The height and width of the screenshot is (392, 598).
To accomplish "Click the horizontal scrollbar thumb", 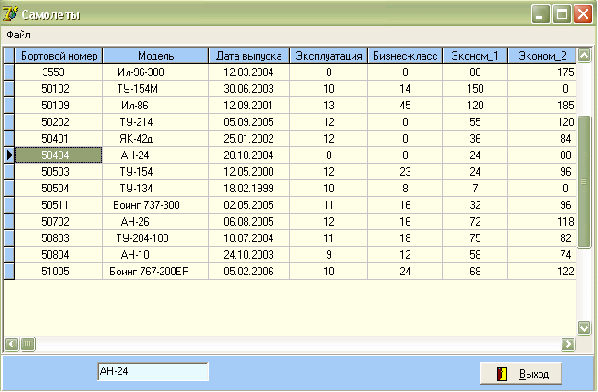I will point(27,344).
